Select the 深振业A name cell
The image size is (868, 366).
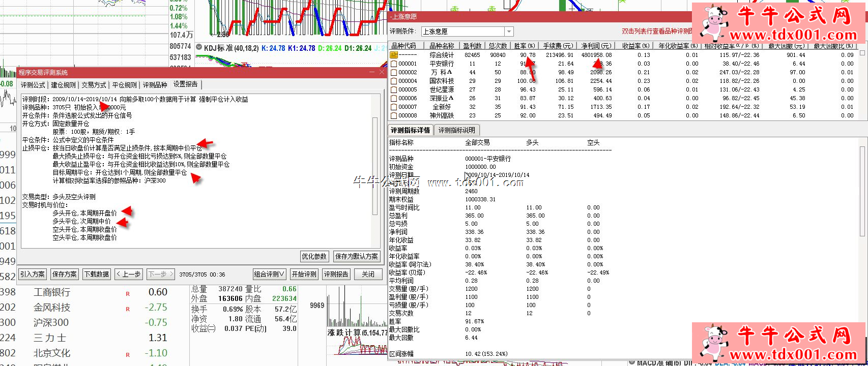[x=442, y=98]
